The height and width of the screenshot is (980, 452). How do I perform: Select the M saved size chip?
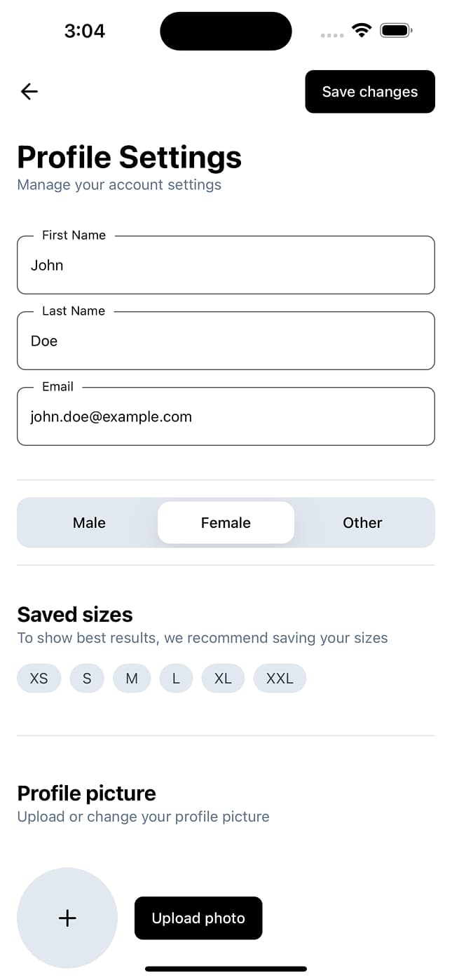point(132,678)
